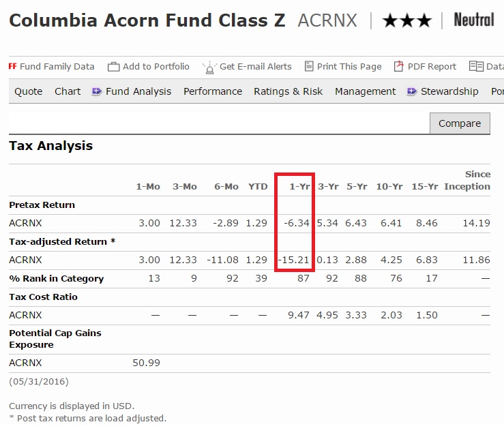This screenshot has height=435, width=504.
Task: Open the Quote tab
Action: click(29, 91)
